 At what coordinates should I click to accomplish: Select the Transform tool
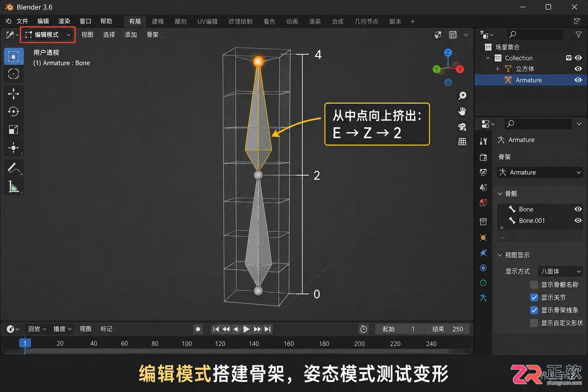13,148
